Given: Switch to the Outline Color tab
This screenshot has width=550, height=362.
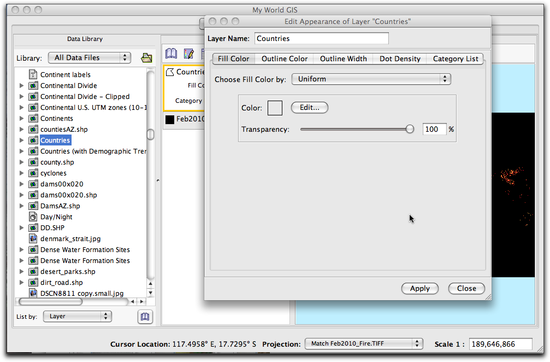Looking at the screenshot, I should 284,59.
